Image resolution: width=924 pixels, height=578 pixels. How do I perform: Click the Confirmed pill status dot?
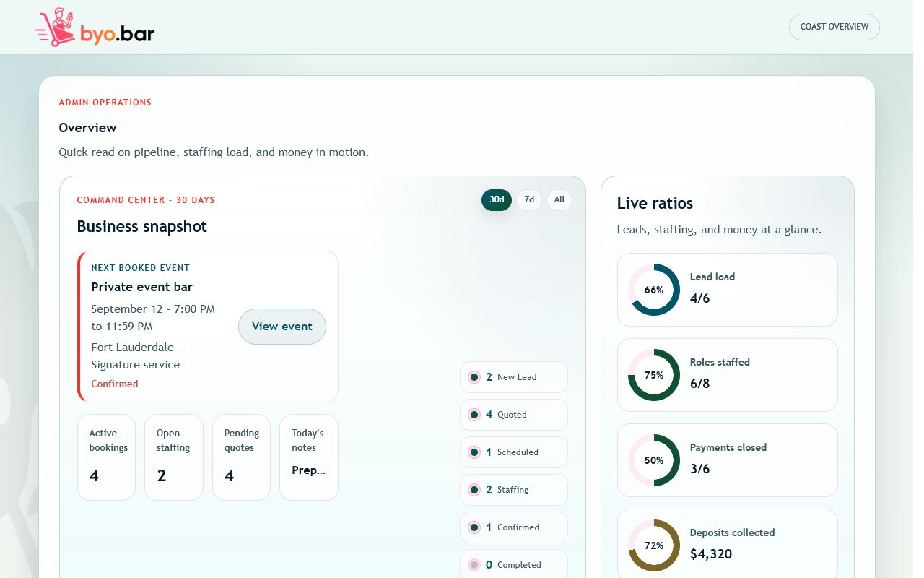click(x=474, y=527)
